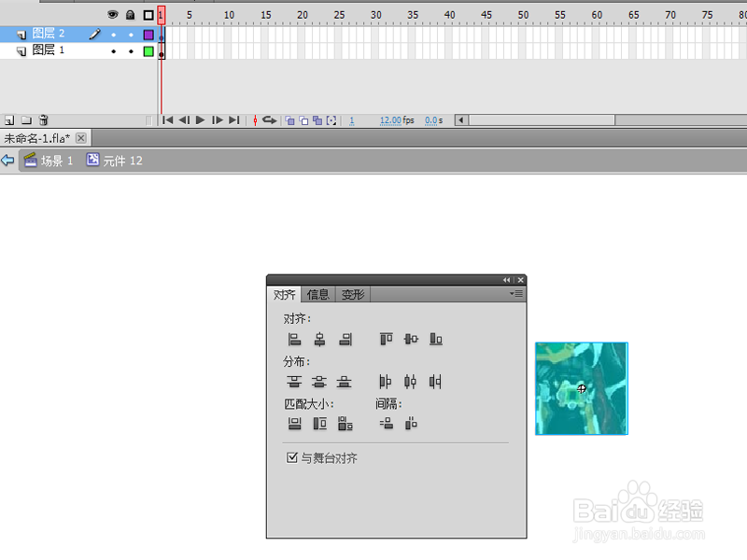Toggle the edit multiple frames icon
Image resolution: width=747 pixels, height=560 pixels.
pyautogui.click(x=317, y=120)
